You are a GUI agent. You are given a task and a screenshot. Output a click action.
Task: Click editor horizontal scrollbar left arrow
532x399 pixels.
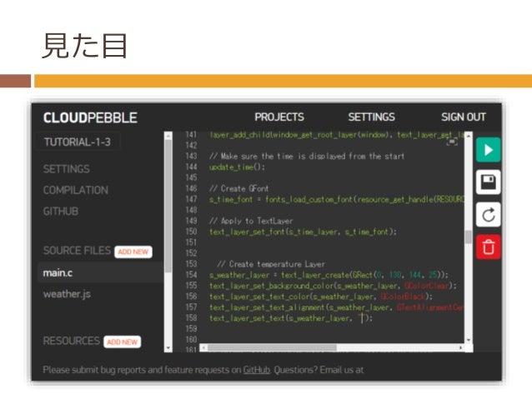click(203, 348)
